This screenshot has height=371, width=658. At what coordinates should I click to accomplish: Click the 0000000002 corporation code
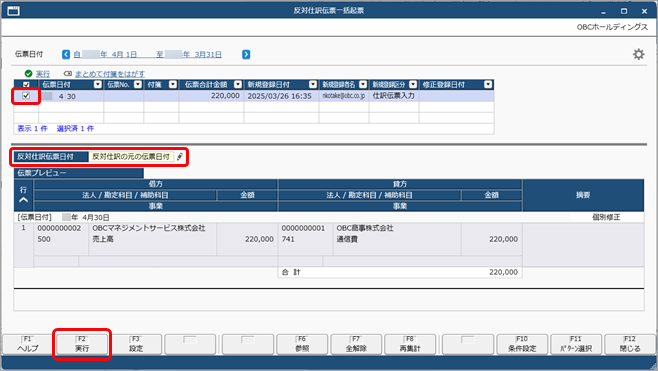(x=59, y=228)
